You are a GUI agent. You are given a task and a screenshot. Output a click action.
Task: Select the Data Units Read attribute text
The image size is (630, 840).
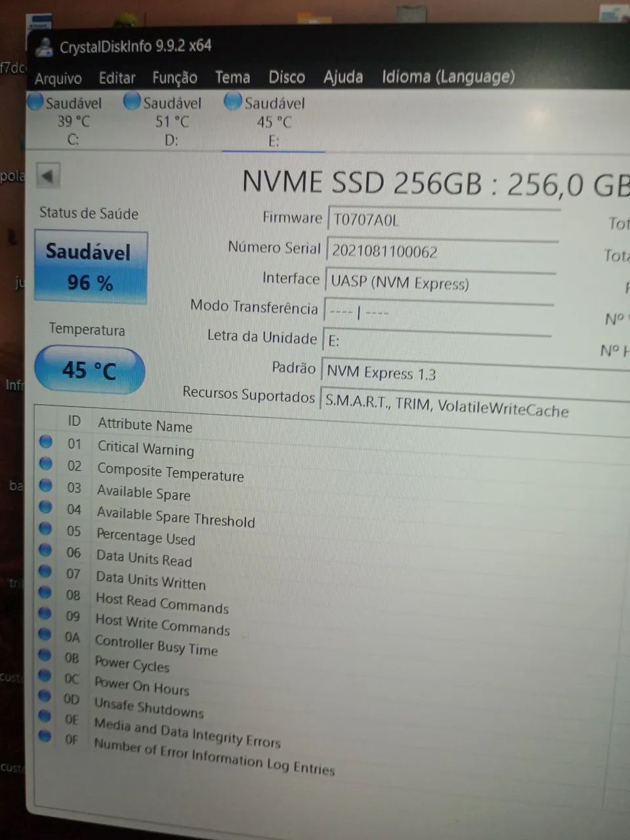click(x=144, y=558)
